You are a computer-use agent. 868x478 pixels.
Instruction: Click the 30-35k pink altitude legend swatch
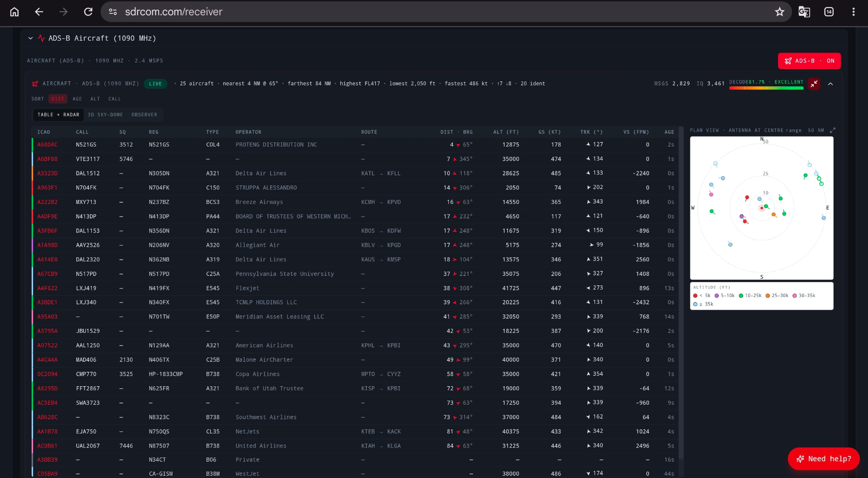point(794,296)
